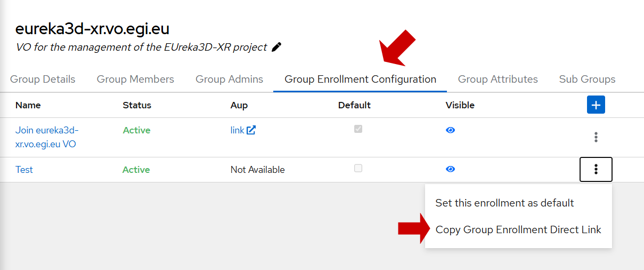Close the kebab menu on Test row

596,170
